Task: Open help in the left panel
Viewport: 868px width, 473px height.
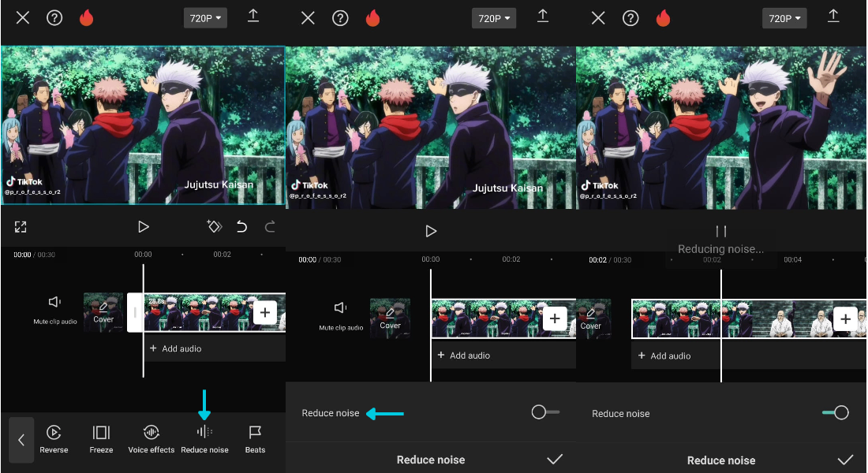Action: click(54, 17)
